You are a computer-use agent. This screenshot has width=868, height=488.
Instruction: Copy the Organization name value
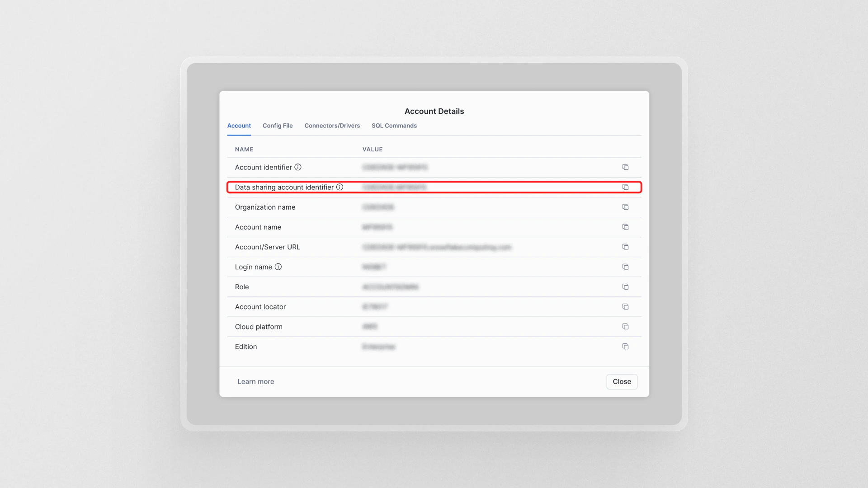coord(626,207)
